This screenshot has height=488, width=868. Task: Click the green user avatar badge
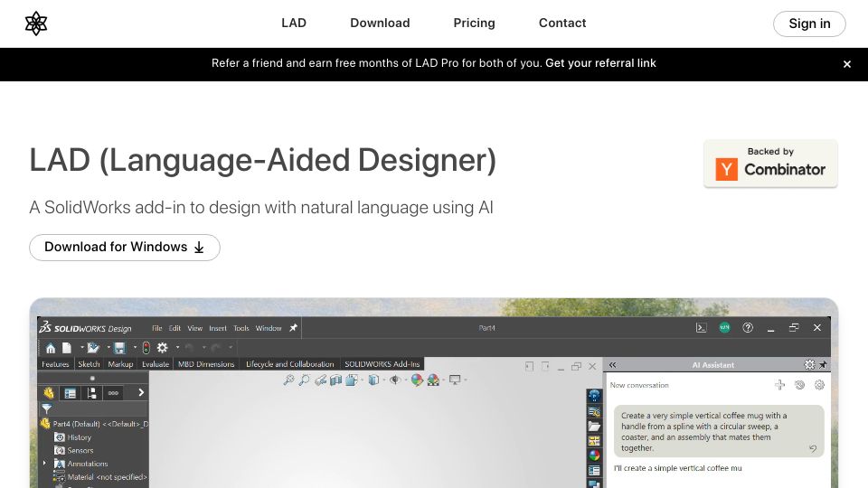pos(724,327)
